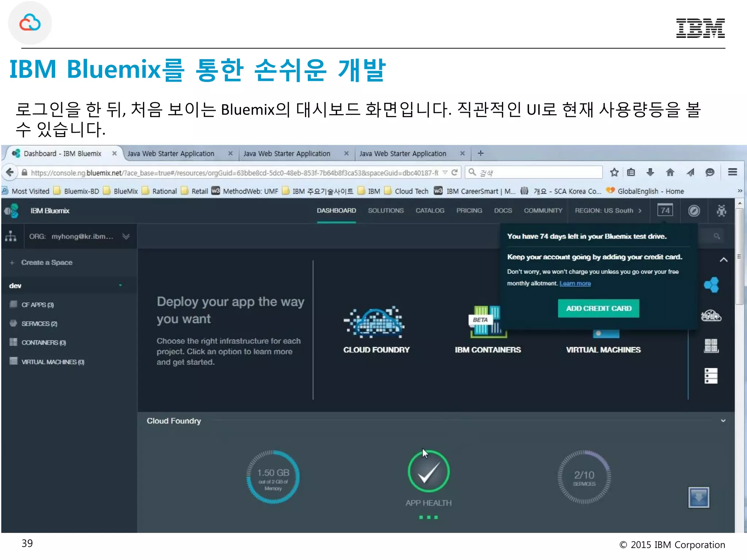Click the blue hexagons icon on right rail
The image size is (747, 560).
(711, 285)
